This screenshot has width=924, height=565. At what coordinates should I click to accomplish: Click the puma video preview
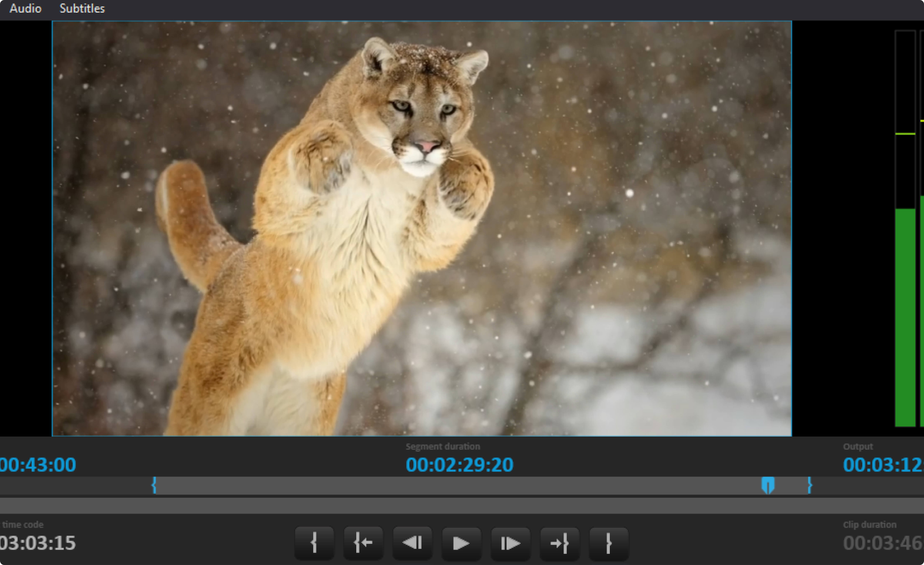[422, 229]
